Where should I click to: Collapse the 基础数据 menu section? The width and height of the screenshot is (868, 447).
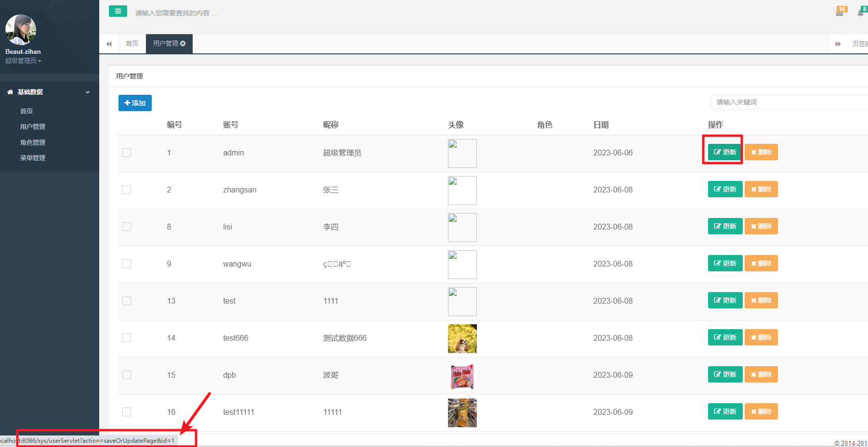pyautogui.click(x=49, y=92)
